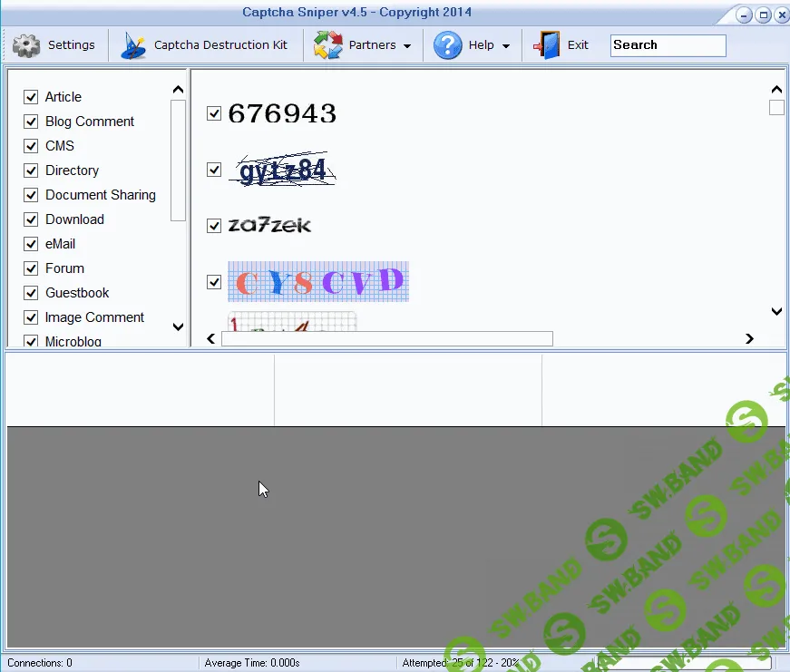Click the Partners handshake icon
790x672 pixels.
coord(327,44)
